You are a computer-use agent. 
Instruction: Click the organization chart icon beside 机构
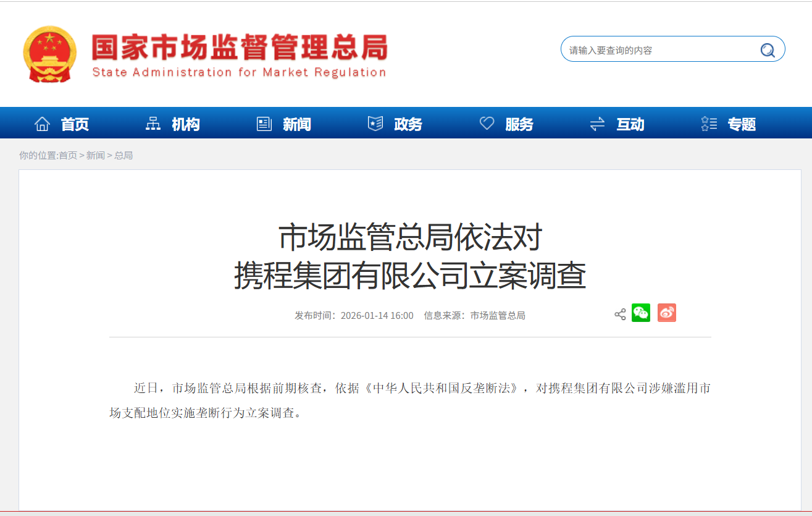(x=153, y=124)
